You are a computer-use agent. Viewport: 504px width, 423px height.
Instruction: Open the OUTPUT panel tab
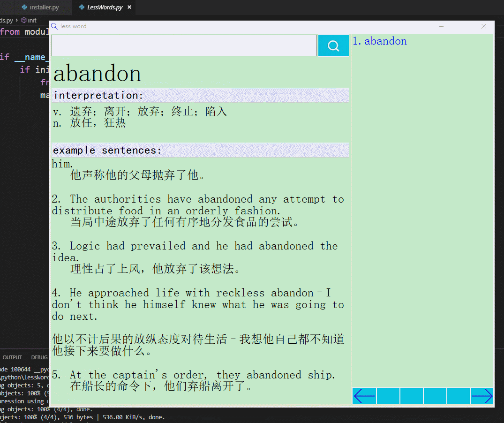pyautogui.click(x=12, y=357)
